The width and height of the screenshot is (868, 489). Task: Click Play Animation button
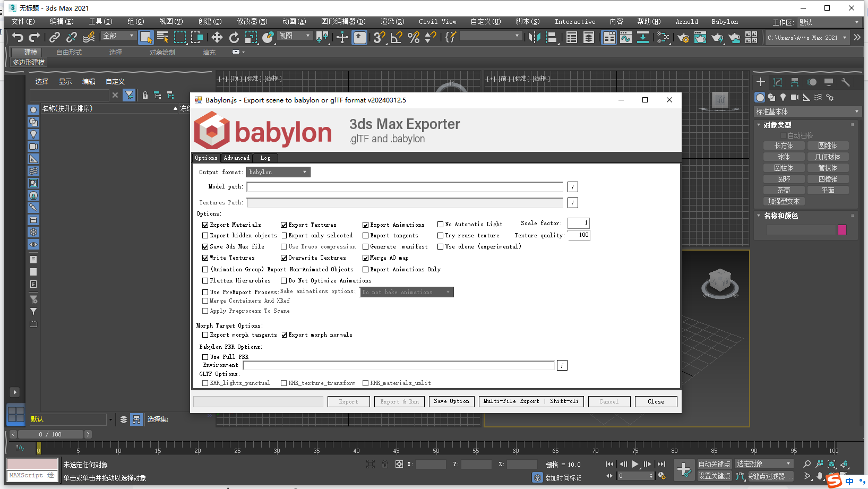(635, 464)
